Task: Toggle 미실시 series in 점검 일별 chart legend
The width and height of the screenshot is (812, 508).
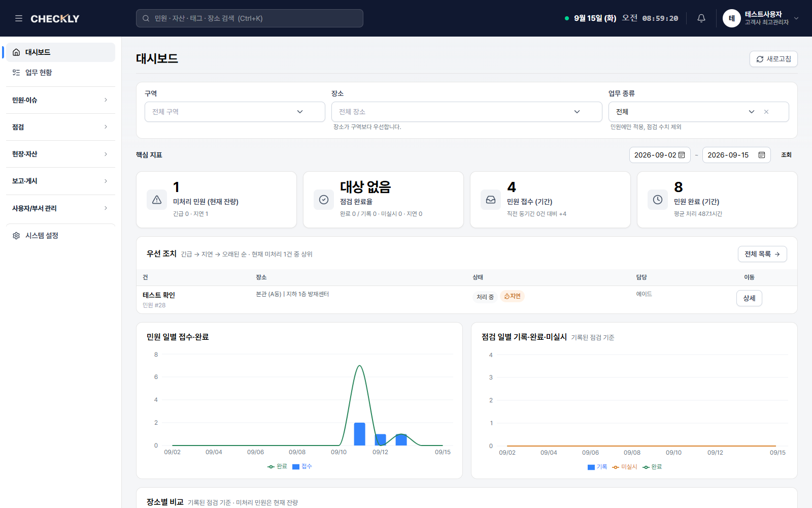Action: click(625, 467)
